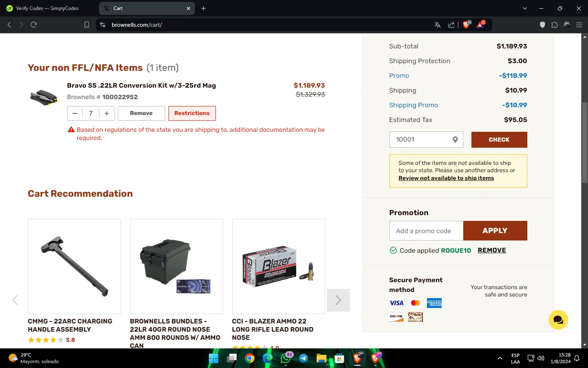Click the Add a promo code field
The width and height of the screenshot is (588, 368).
pyautogui.click(x=426, y=231)
